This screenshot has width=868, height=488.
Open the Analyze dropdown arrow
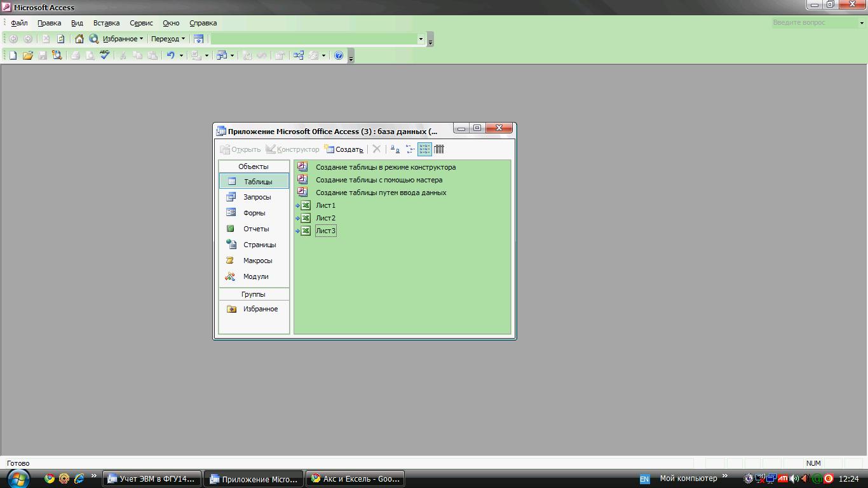click(x=232, y=55)
